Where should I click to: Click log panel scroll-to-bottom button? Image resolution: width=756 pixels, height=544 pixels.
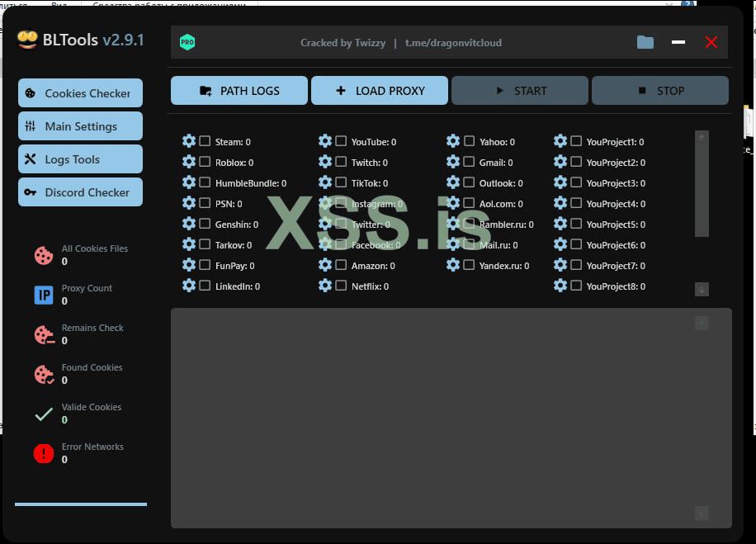pos(702,513)
